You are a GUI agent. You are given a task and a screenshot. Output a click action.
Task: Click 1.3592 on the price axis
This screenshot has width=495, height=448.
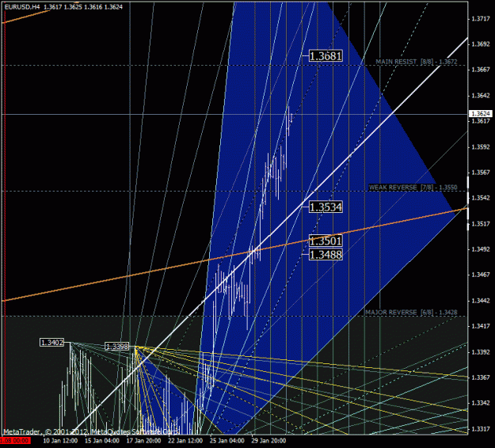[481, 147]
